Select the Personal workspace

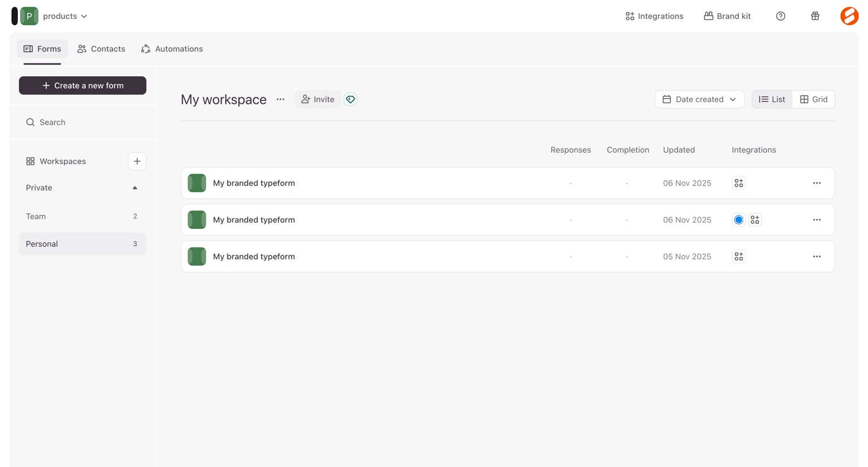click(83, 244)
